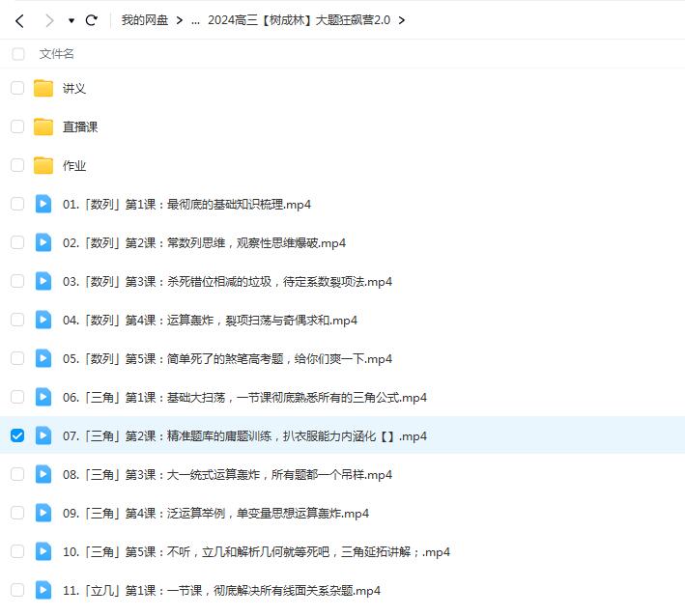Go forward with the right arrow
The height and width of the screenshot is (616, 685).
click(x=48, y=20)
